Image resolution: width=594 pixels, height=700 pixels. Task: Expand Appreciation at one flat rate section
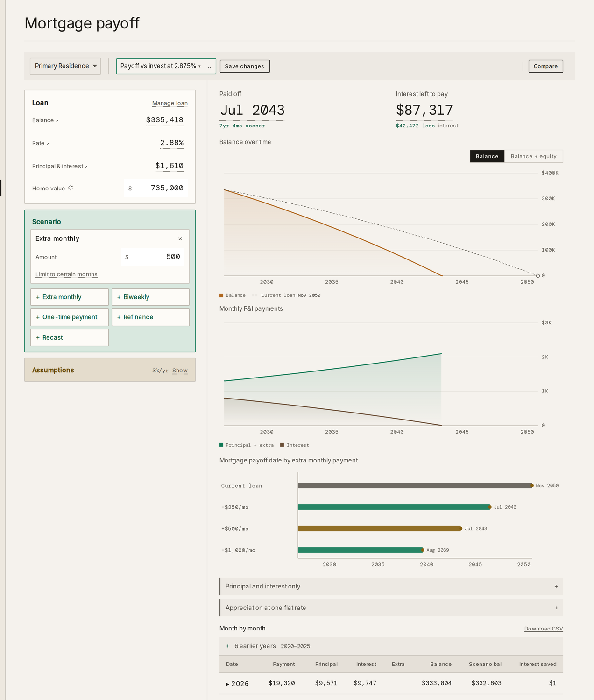(x=391, y=608)
